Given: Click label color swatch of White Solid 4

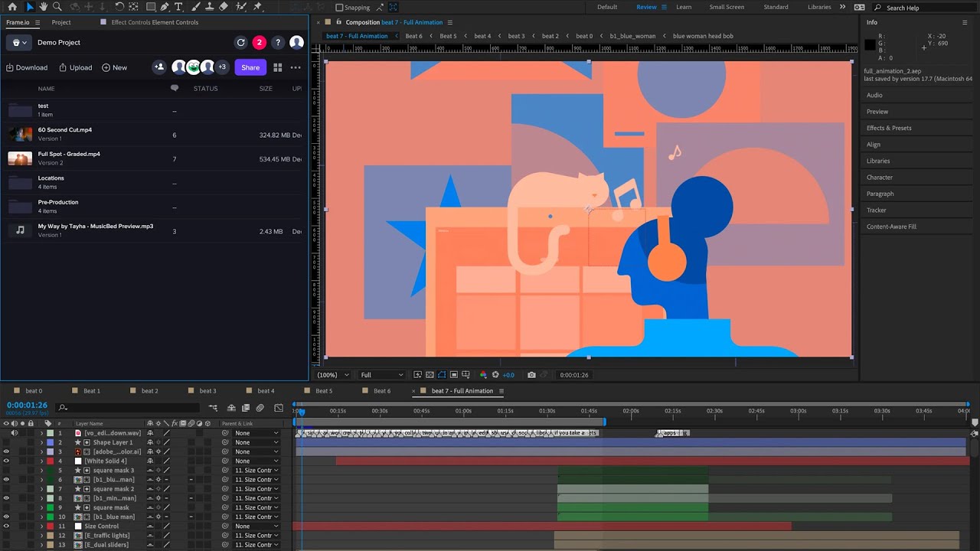Looking at the screenshot, I should (50, 461).
